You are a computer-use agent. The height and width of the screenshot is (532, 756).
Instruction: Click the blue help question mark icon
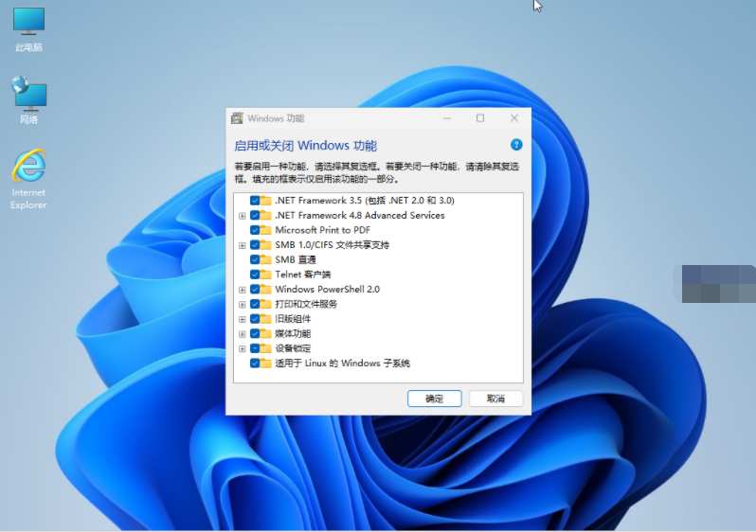516,145
